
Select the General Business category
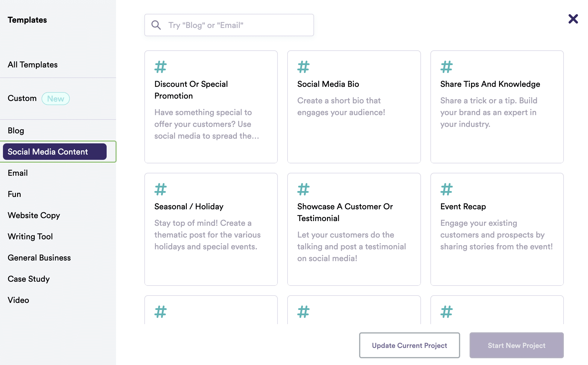[39, 258]
